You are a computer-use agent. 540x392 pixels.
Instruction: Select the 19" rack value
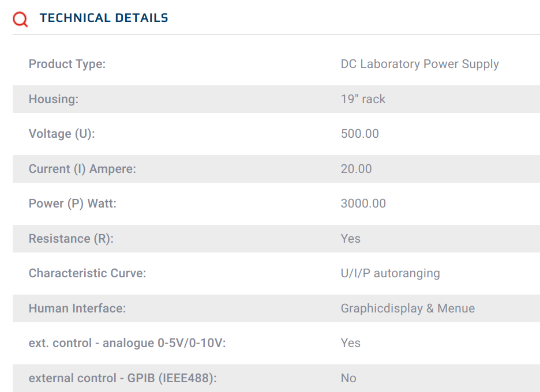(363, 99)
